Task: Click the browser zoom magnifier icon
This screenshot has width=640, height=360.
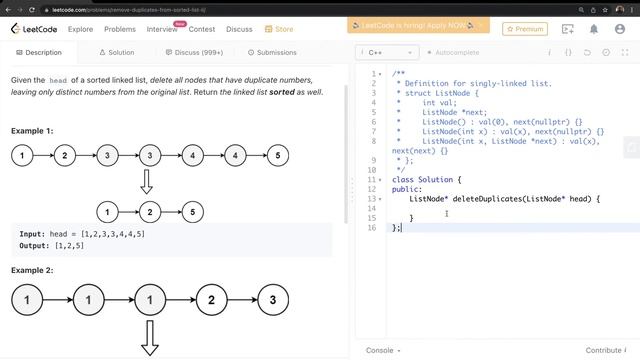Action: [x=581, y=9]
